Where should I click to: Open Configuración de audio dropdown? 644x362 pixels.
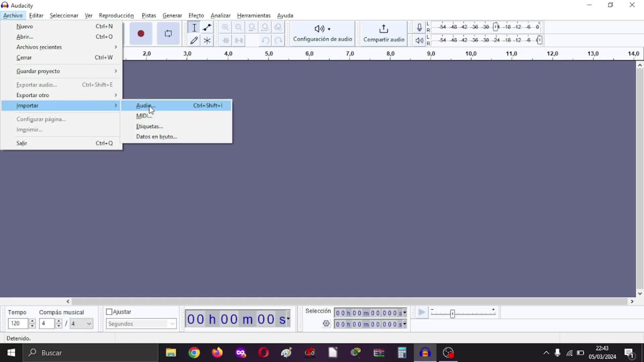click(x=322, y=34)
